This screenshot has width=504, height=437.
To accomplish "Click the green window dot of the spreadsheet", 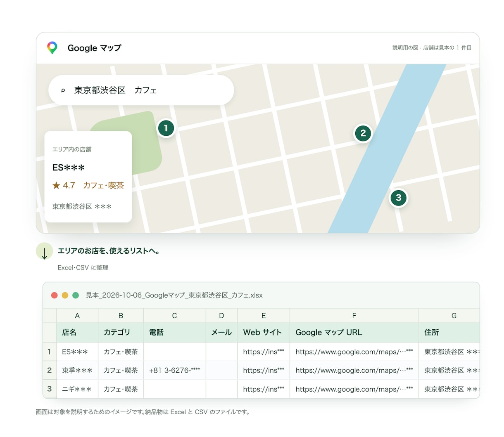I will pos(76,295).
